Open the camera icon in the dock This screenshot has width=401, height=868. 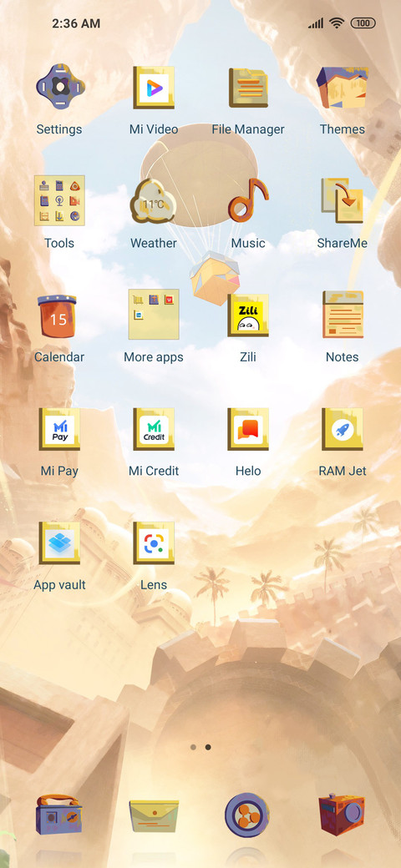click(x=342, y=815)
